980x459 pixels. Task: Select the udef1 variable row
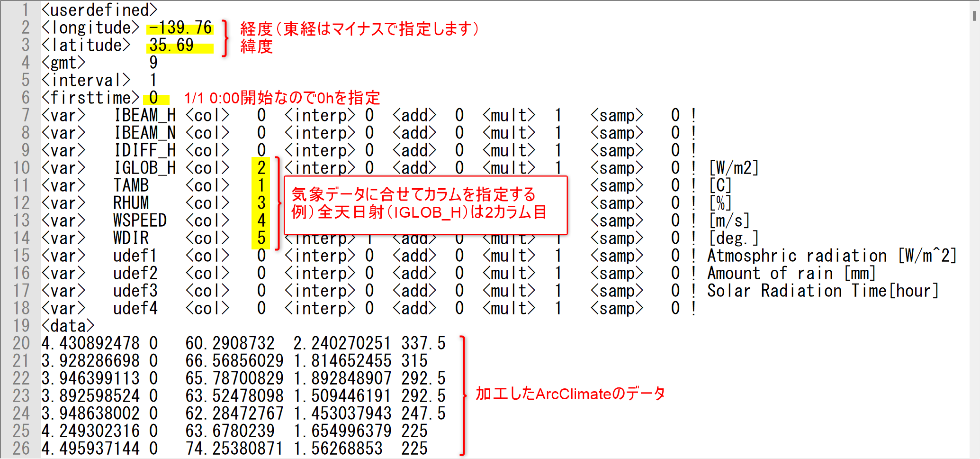[x=135, y=256]
